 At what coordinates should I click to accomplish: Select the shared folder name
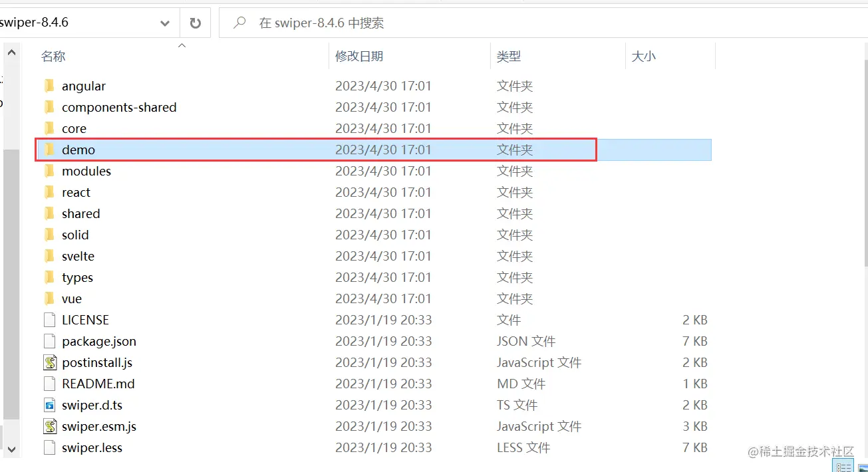tap(81, 214)
